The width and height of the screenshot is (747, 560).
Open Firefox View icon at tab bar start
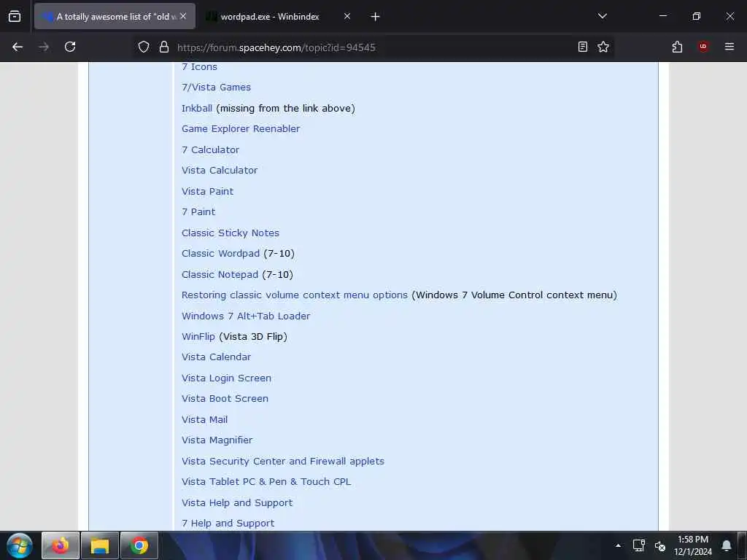tap(15, 17)
